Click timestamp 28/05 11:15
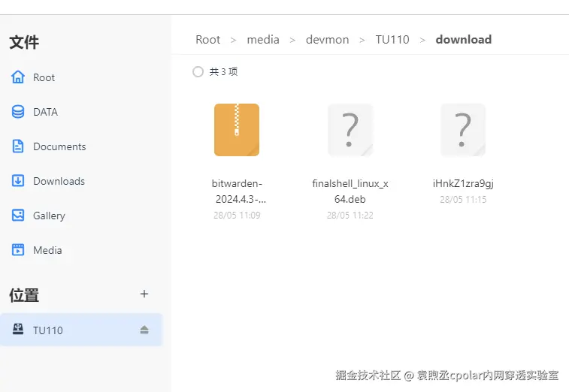This screenshot has height=392, width=569. 463,200
